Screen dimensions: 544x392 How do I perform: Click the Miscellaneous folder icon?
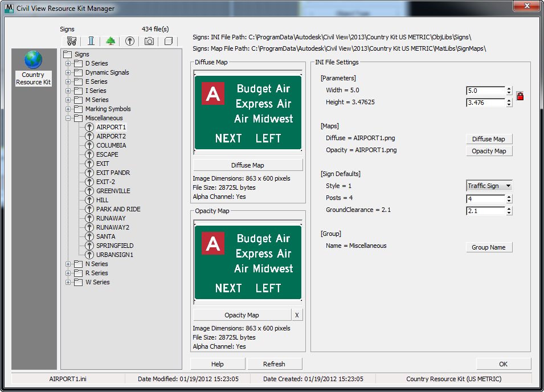point(79,118)
